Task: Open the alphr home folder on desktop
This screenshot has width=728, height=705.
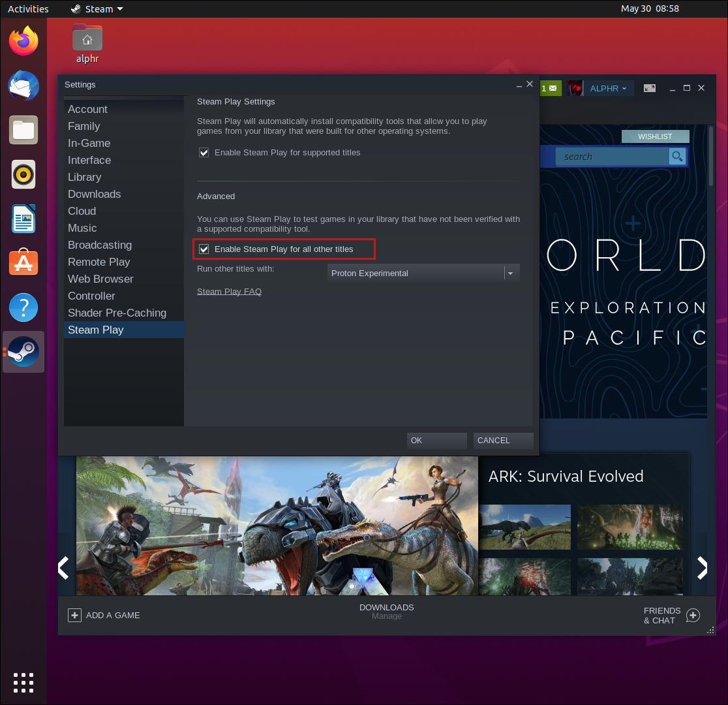Action: [x=87, y=44]
